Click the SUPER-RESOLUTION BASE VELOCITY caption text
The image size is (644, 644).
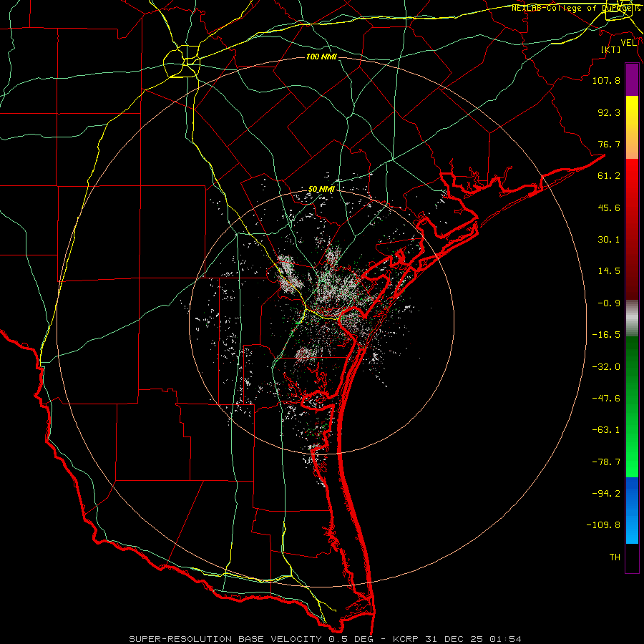click(x=225, y=639)
